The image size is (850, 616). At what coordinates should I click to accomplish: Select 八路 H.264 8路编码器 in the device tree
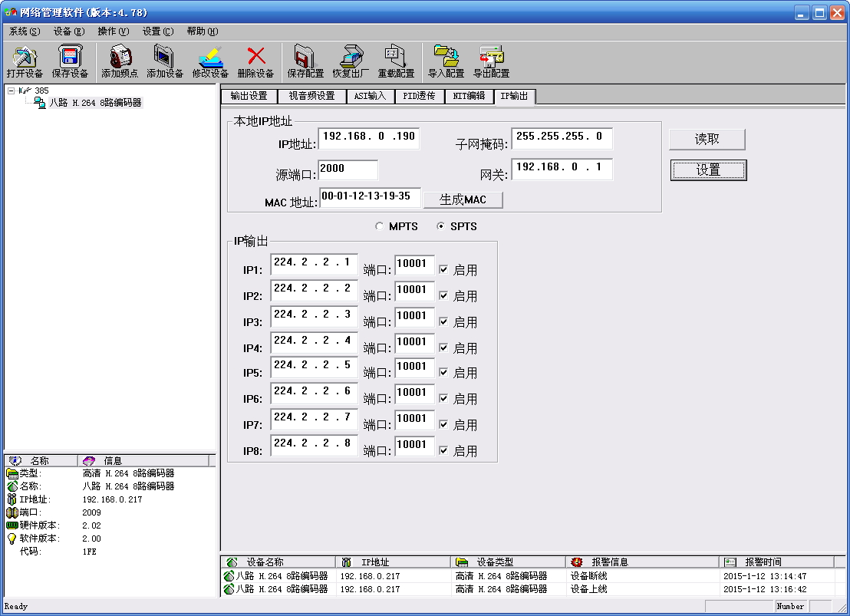click(x=95, y=103)
